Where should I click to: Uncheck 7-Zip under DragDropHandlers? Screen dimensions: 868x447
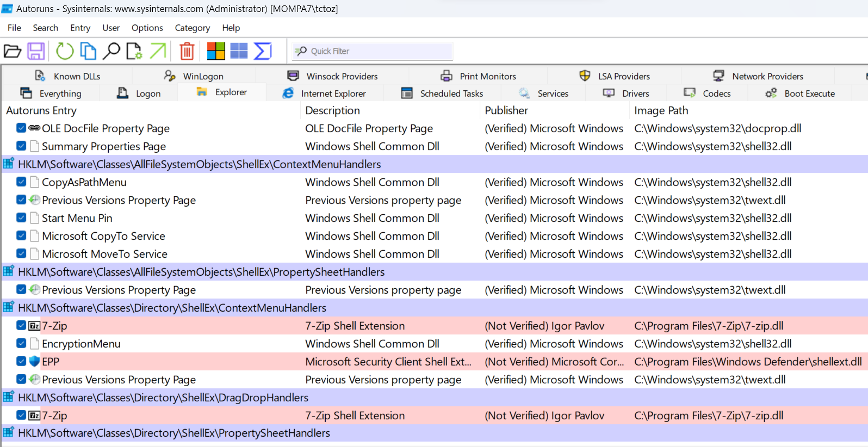click(x=21, y=415)
